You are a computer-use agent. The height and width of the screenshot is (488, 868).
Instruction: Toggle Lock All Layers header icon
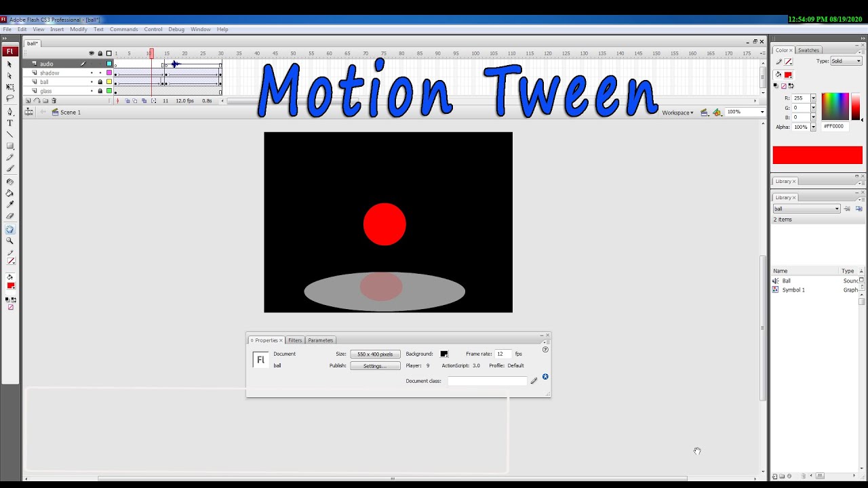(100, 54)
